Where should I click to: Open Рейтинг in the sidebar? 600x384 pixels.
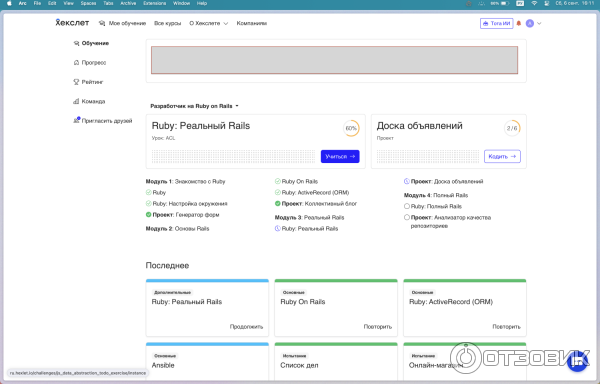[x=88, y=82]
